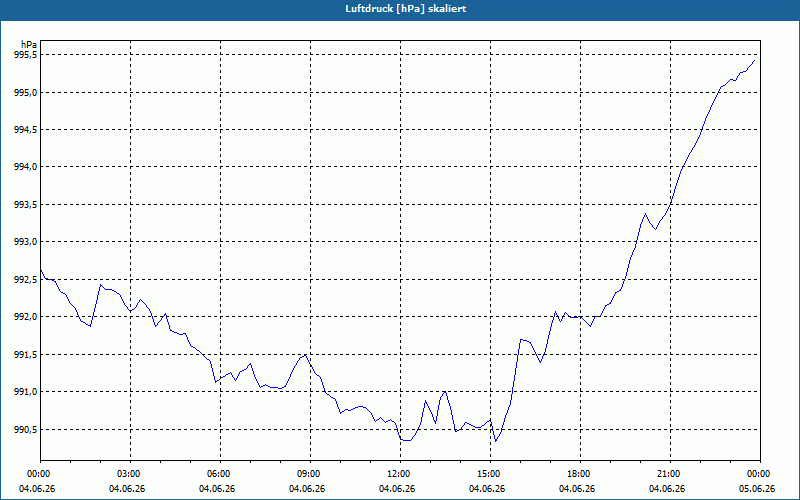800x500 pixels.
Task: Select the 993,0 pressure value
Action: pyautogui.click(x=25, y=242)
